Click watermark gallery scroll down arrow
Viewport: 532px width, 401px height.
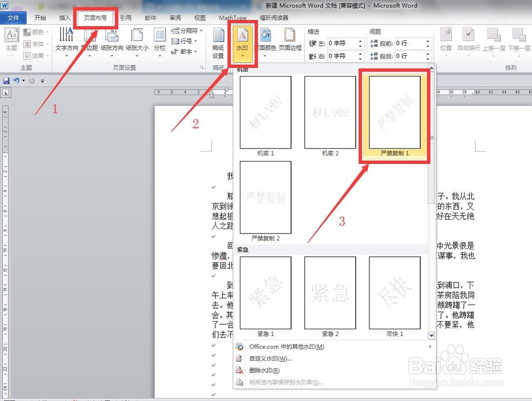click(x=431, y=336)
